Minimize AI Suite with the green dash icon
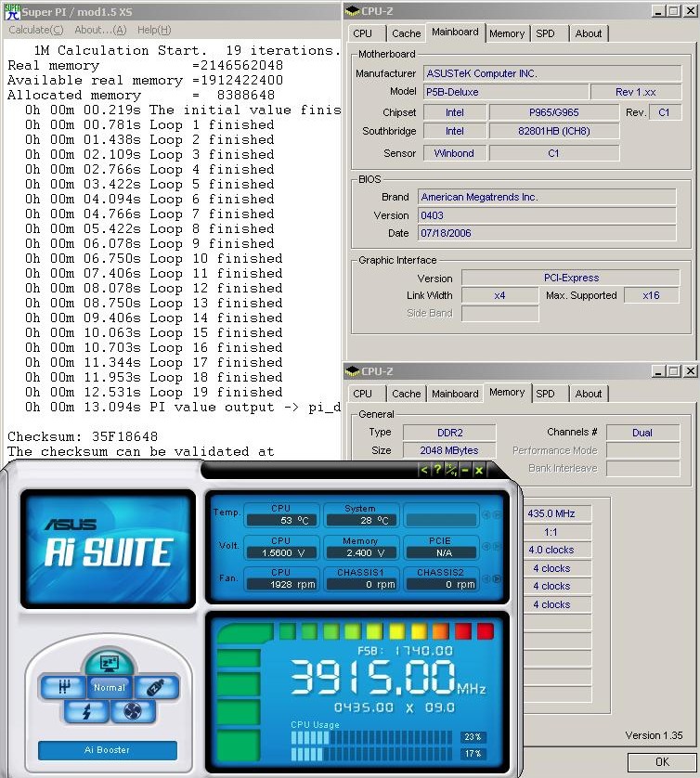The width and height of the screenshot is (700, 778). click(465, 470)
